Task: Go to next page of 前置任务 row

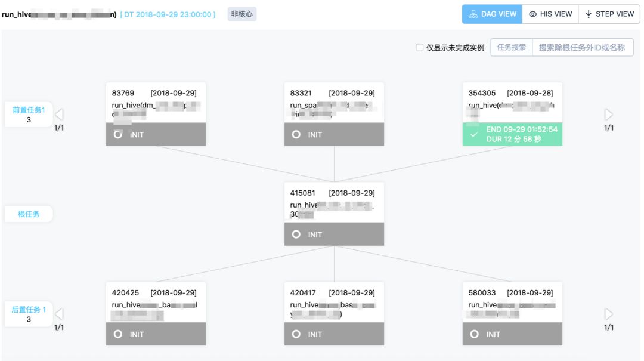Action: pyautogui.click(x=609, y=115)
